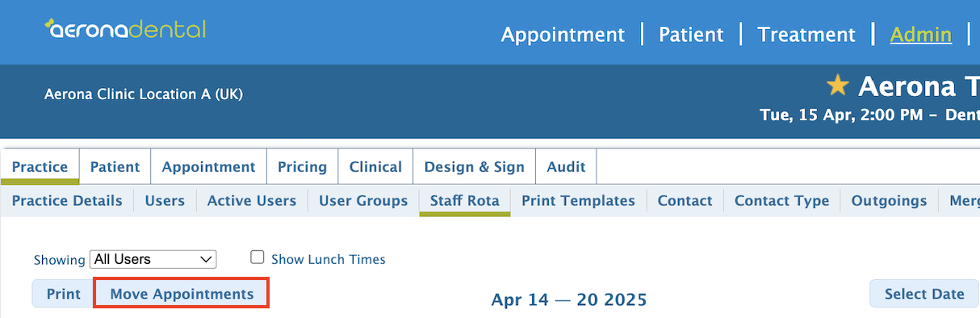Open the Appointment top menu
This screenshot has height=318, width=980.
[x=563, y=35]
